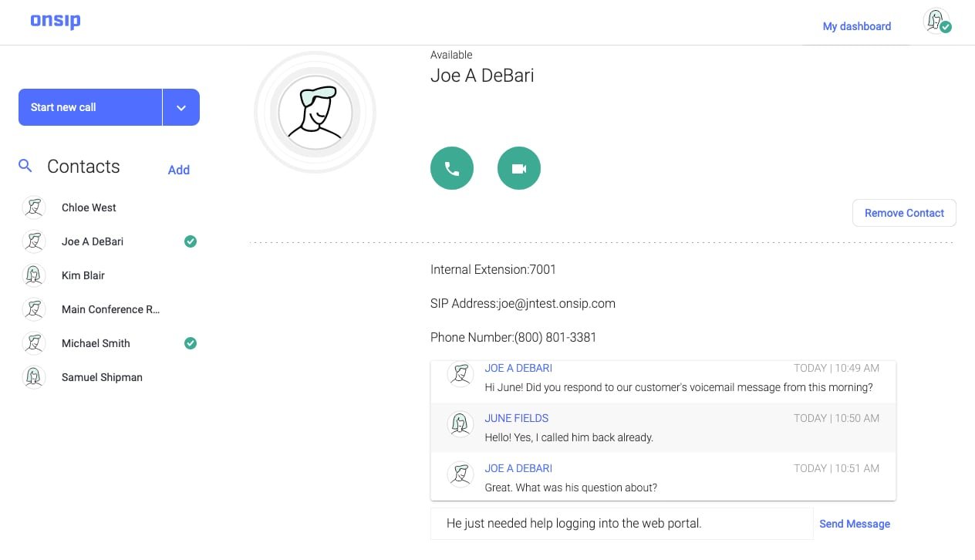Click Chloe West's contact avatar
The width and height of the screenshot is (975, 560).
pyautogui.click(x=34, y=207)
